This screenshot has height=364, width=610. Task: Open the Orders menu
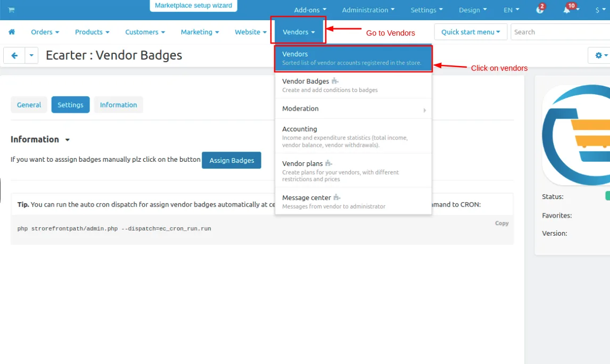tap(45, 32)
